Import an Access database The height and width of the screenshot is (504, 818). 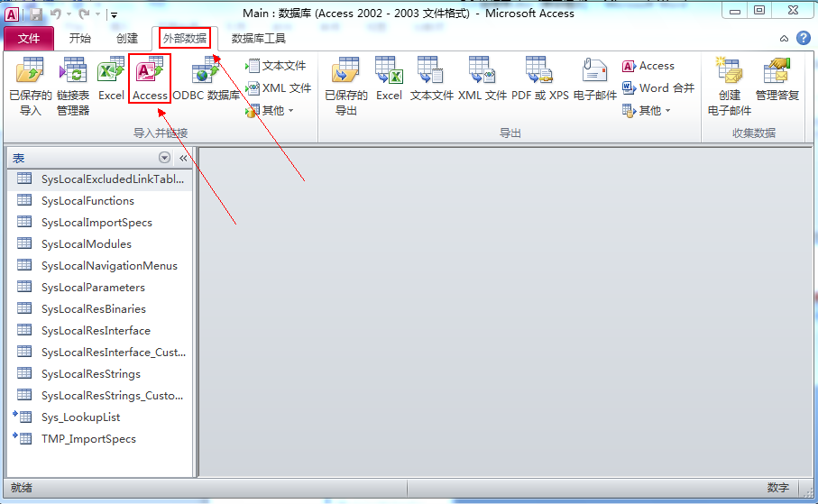pos(150,79)
